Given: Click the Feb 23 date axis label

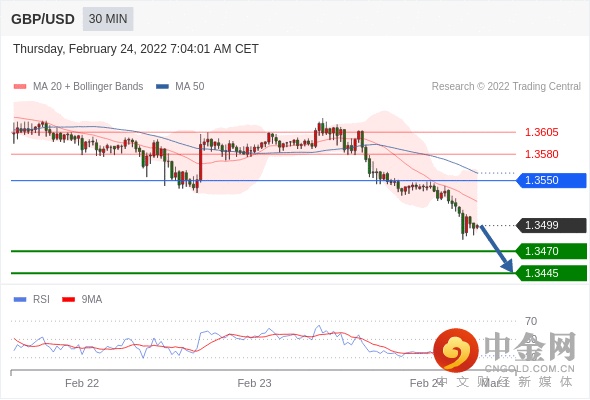Looking at the screenshot, I should [254, 383].
